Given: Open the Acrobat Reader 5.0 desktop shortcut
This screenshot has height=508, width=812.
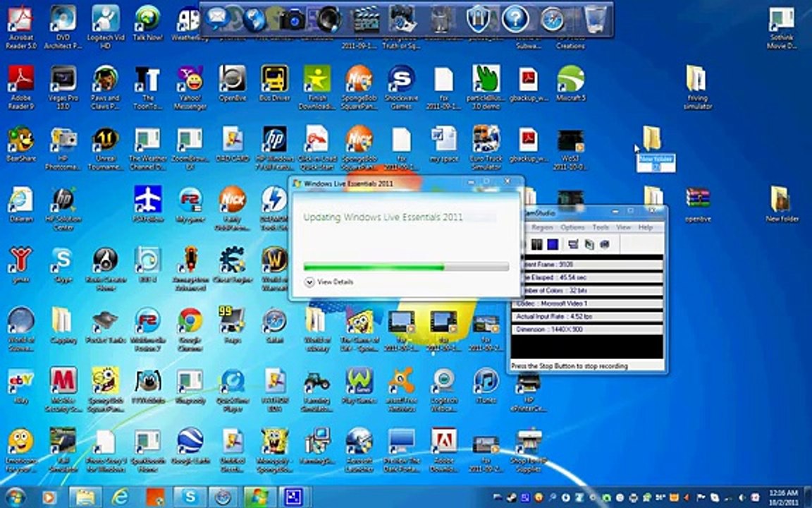Looking at the screenshot, I should coord(20,27).
